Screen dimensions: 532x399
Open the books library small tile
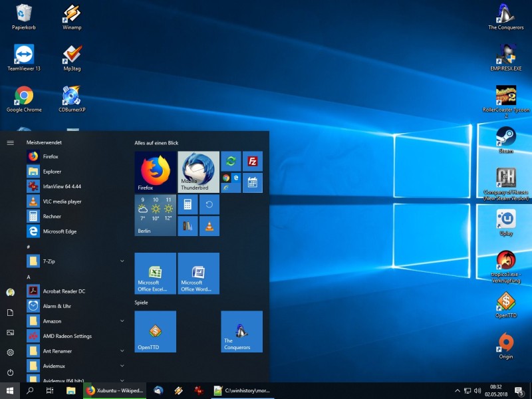click(x=188, y=226)
